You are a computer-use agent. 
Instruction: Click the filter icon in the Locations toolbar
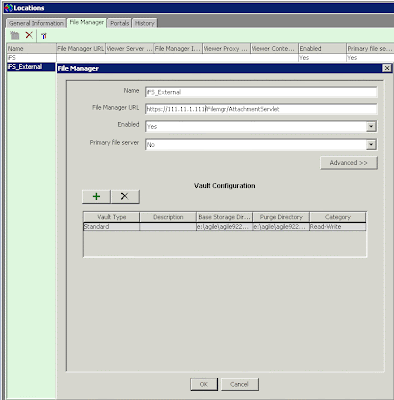[x=44, y=36]
